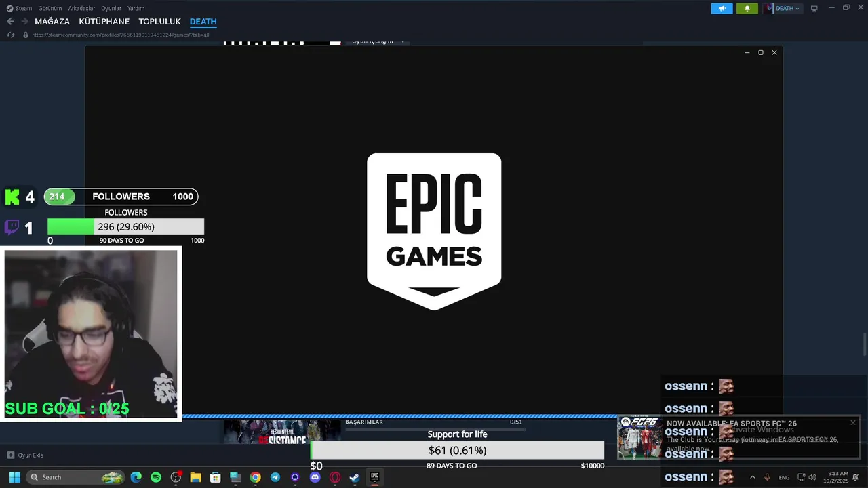Viewport: 868px width, 488px height.
Task: Click the Support for life $61 bar
Action: pos(457,450)
